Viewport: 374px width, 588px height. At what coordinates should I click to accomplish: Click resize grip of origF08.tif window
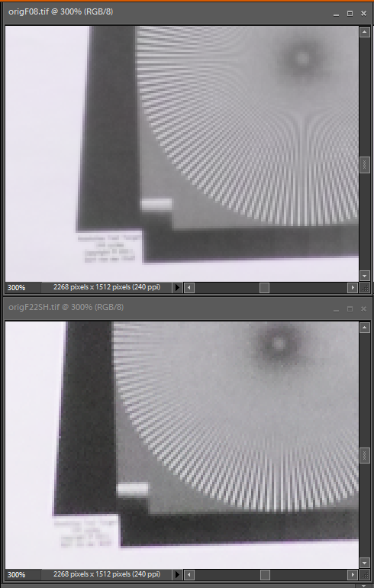[x=365, y=288]
